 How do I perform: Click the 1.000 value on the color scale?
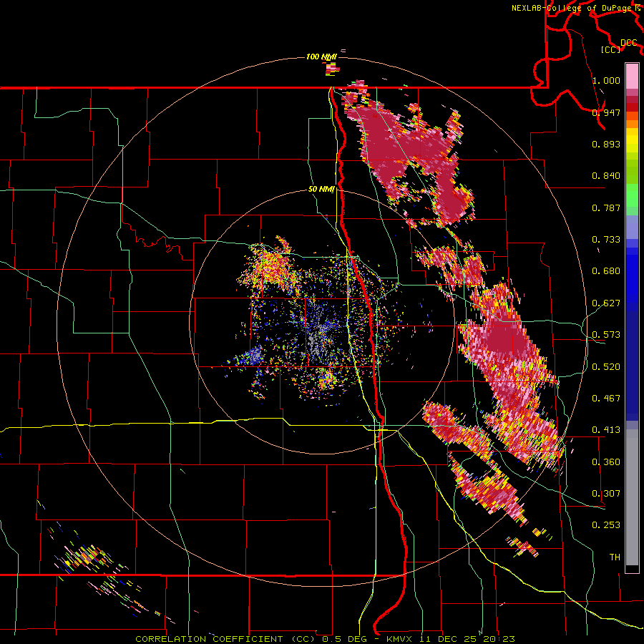pos(606,80)
